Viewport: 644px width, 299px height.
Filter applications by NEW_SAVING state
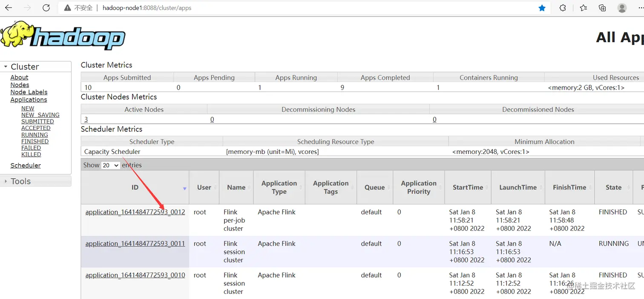[40, 115]
